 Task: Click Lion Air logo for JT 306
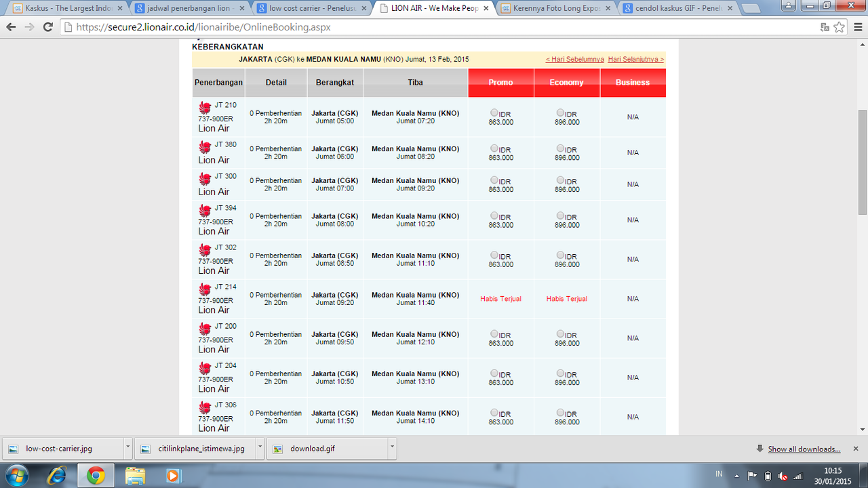pos(205,407)
